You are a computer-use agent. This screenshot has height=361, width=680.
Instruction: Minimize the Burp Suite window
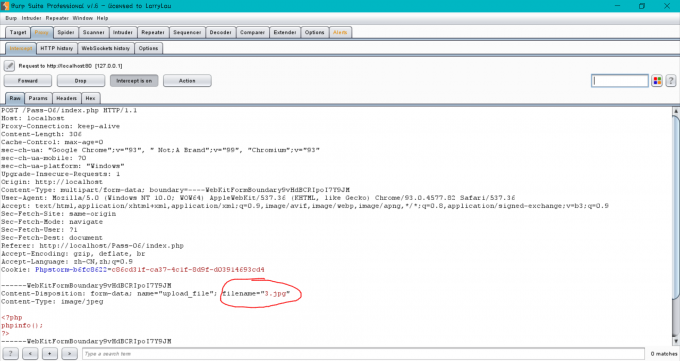617,6
